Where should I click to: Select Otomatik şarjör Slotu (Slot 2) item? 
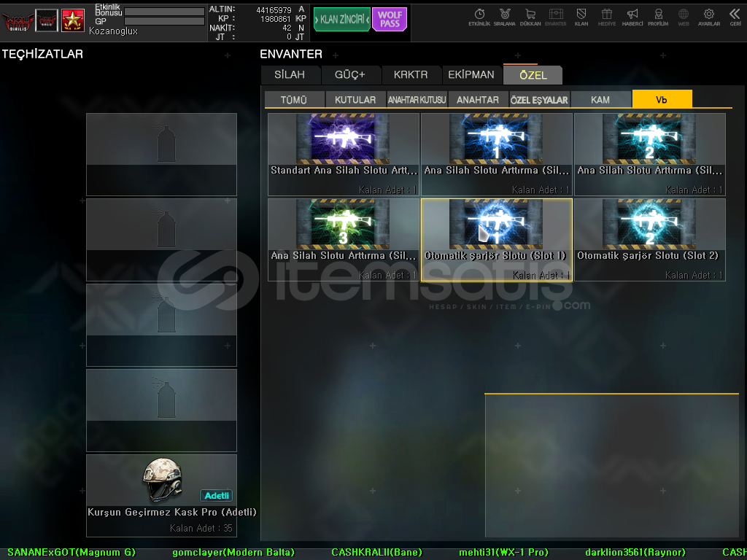(x=650, y=239)
